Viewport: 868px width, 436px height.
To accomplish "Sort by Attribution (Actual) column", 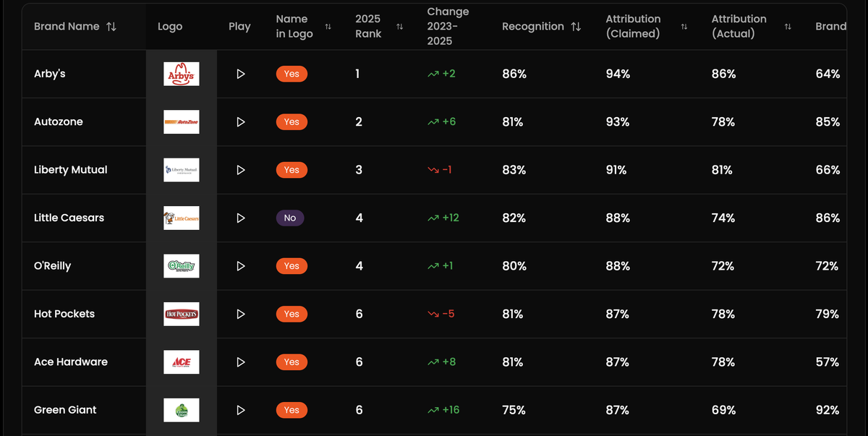I will (x=788, y=27).
